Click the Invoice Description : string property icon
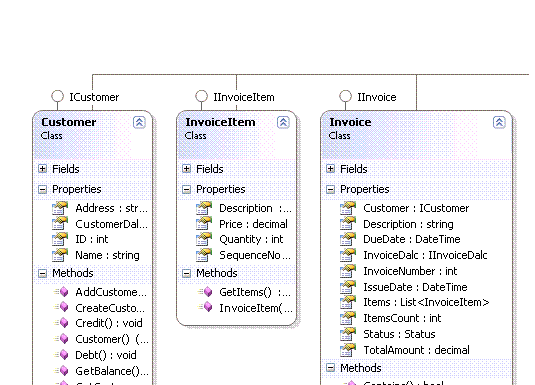Image resolution: width=535 pixels, height=385 pixels. point(348,224)
